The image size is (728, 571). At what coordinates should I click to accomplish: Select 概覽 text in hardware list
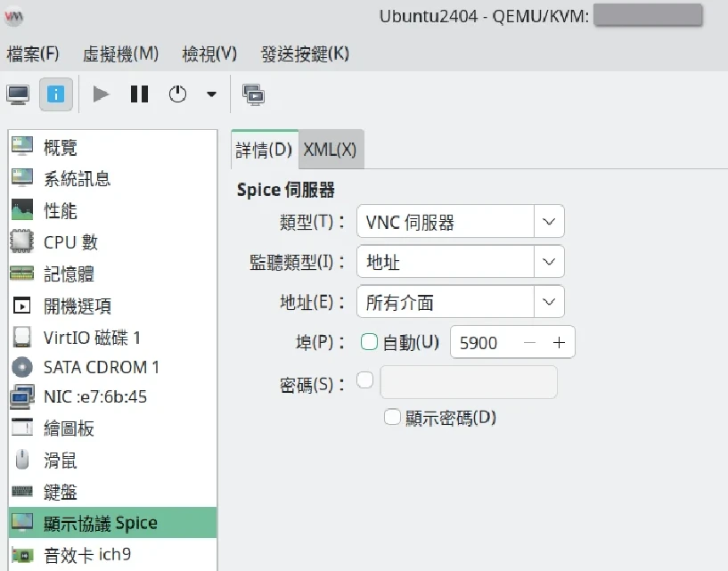[61, 147]
